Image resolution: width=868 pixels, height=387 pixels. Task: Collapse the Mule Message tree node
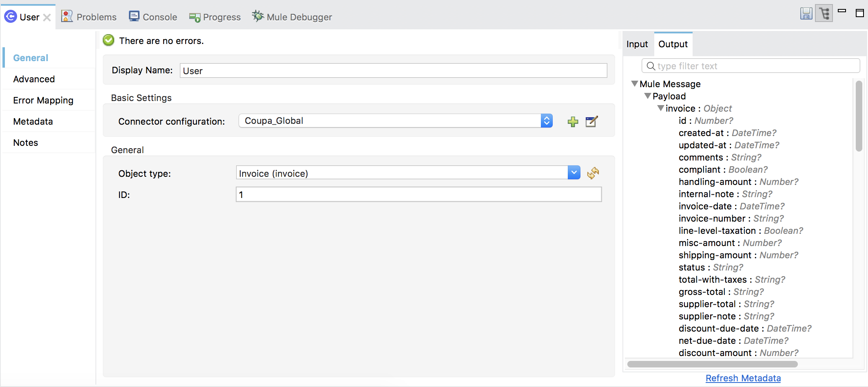click(x=635, y=84)
